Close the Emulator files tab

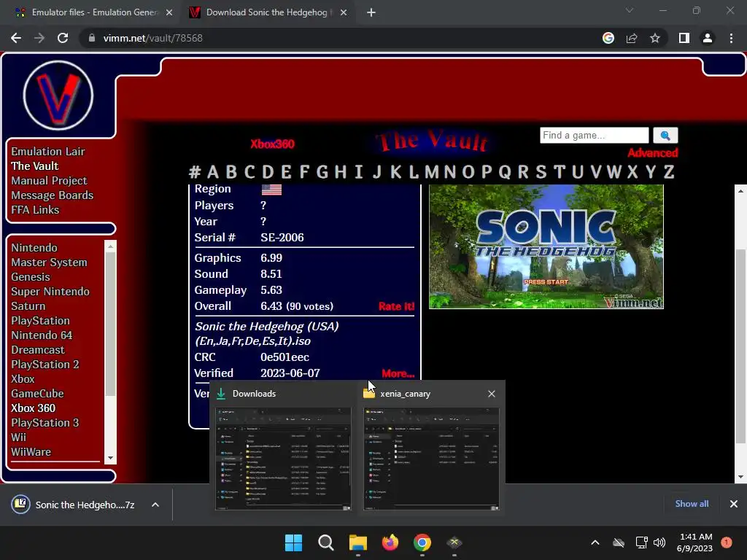[x=169, y=13]
